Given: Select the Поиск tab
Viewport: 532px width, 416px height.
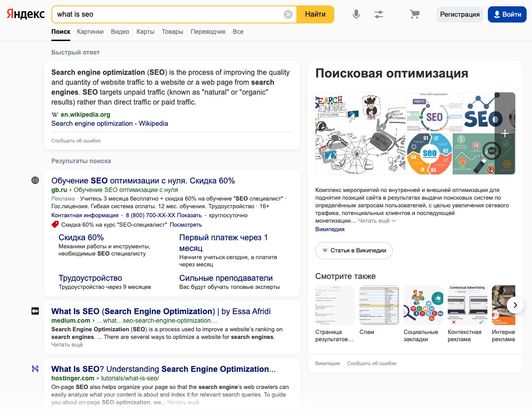Looking at the screenshot, I should pos(61,32).
